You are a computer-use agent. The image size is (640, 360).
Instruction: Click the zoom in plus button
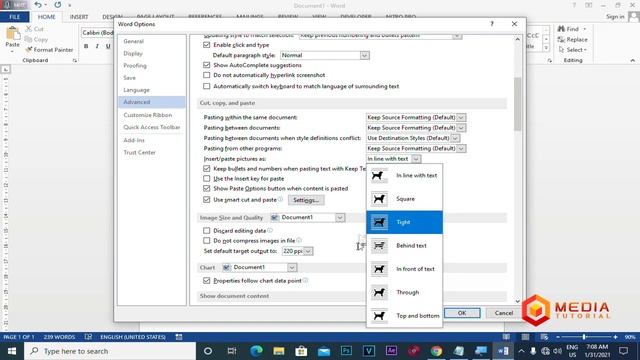click(616, 337)
